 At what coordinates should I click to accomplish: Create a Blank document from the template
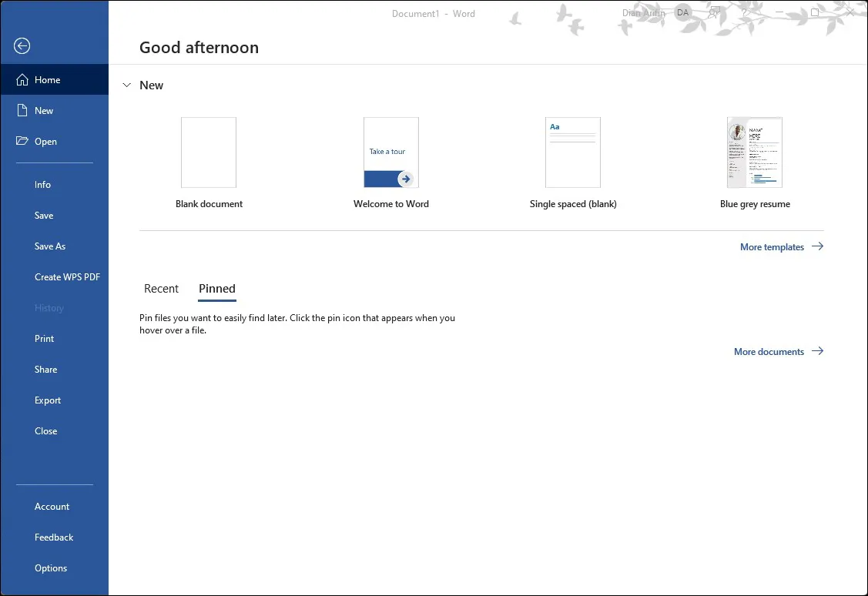point(209,152)
